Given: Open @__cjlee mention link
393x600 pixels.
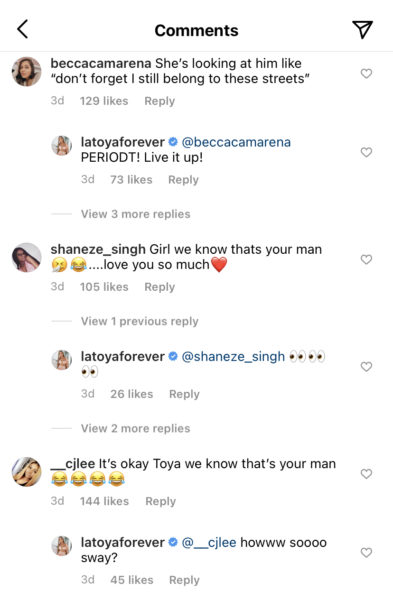Looking at the screenshot, I should pos(209,542).
